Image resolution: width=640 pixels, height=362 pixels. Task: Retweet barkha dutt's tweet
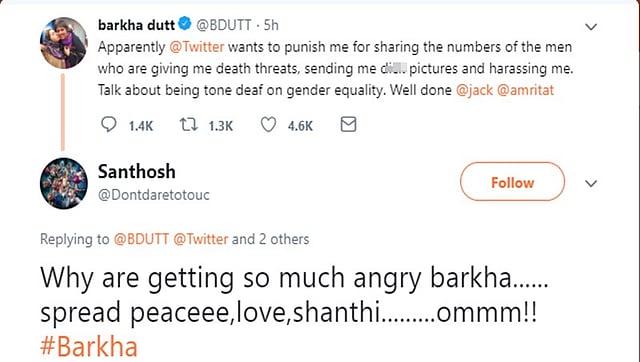point(189,125)
